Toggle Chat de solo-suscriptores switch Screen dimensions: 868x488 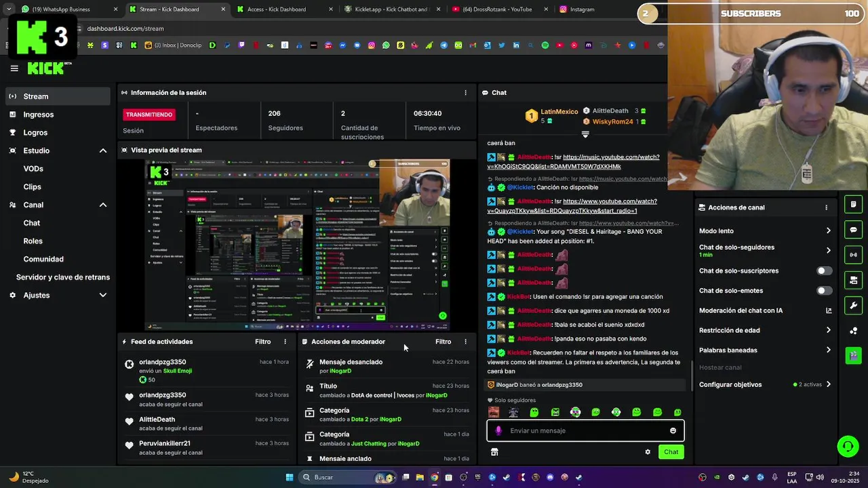824,270
